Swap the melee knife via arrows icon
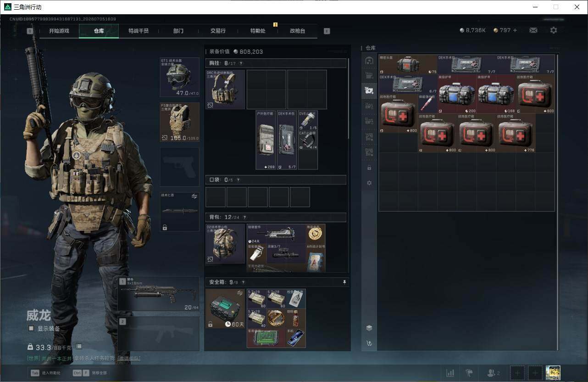This screenshot has width=588, height=382. (x=194, y=196)
